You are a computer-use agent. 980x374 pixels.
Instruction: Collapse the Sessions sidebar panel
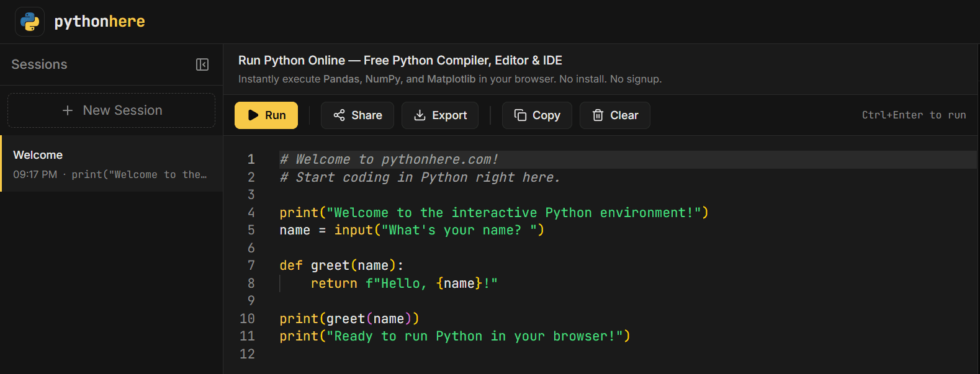click(x=202, y=65)
